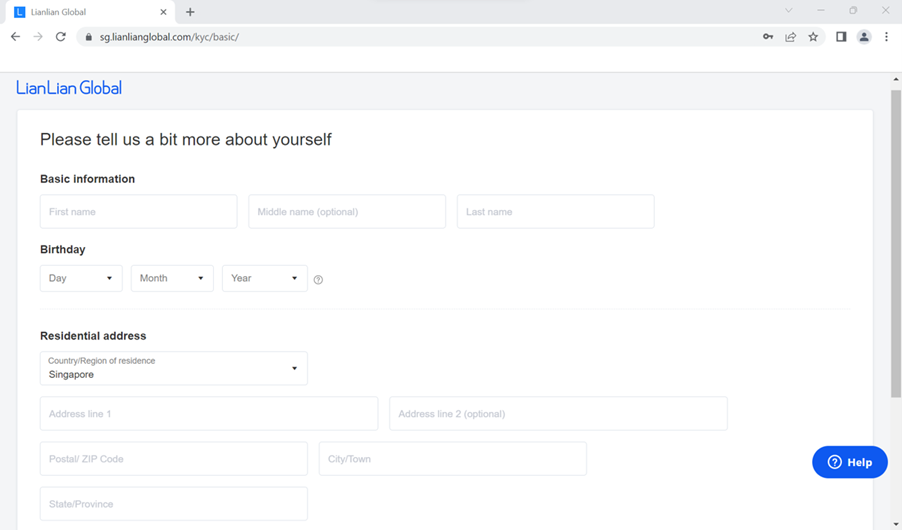Click the LianLian Global logo link
The height and width of the screenshot is (530, 902).
tap(69, 88)
